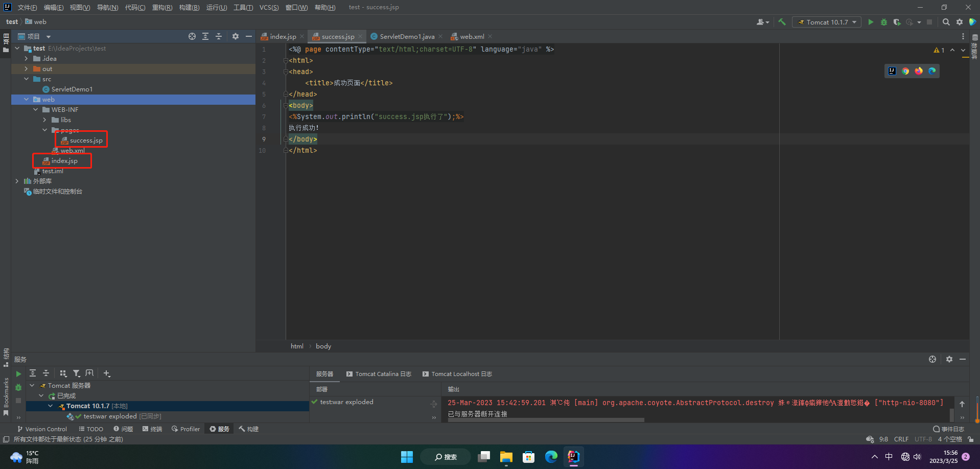Start debugging with the top toolbar bug icon

[883, 22]
